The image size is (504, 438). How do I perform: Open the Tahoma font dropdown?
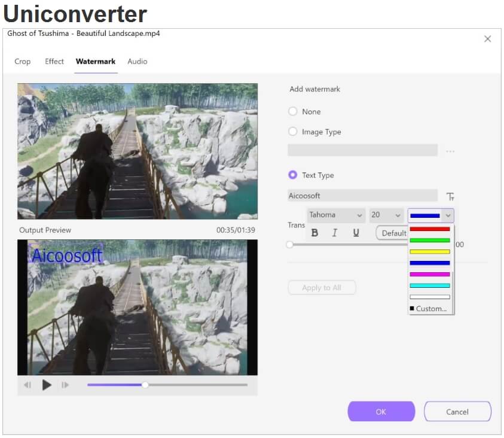336,215
